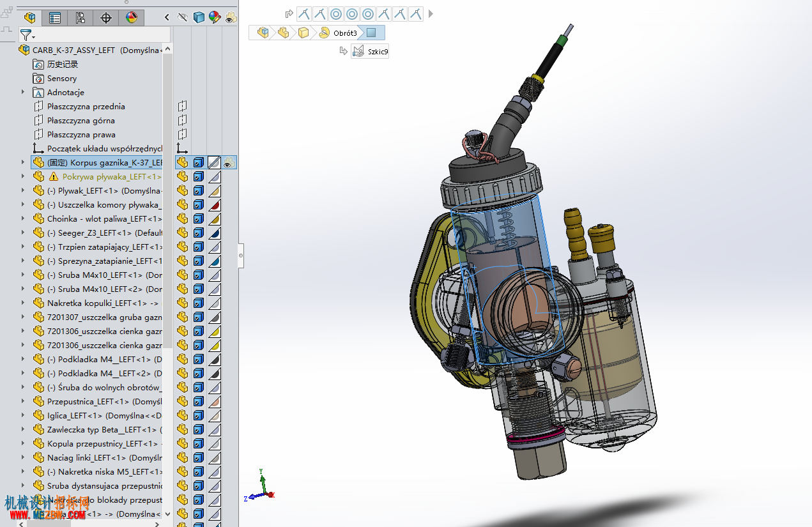Open the DisplayManager color ball tab
The height and width of the screenshot is (527, 812).
(131, 18)
